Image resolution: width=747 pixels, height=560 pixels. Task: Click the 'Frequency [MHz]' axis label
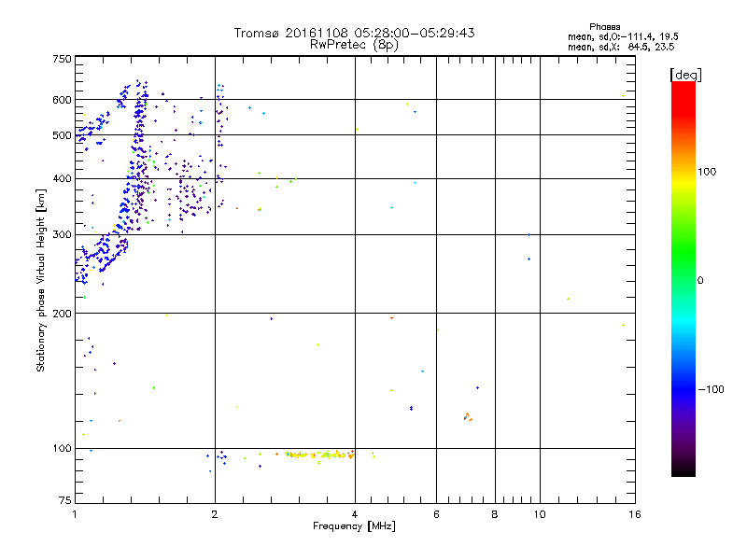coord(354,526)
